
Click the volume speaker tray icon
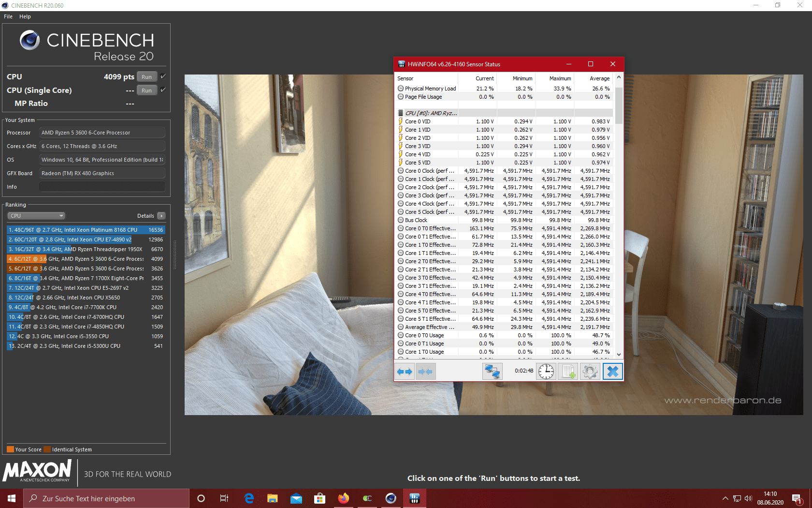point(748,498)
